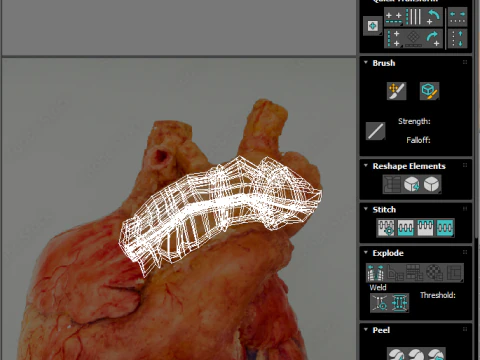Collapse the Reshape Elements rollout
This screenshot has width=480, height=360.
tap(366, 166)
